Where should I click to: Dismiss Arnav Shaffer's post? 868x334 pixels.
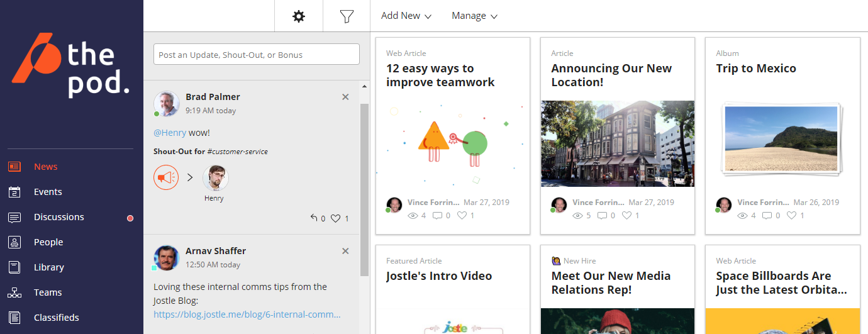pos(345,251)
